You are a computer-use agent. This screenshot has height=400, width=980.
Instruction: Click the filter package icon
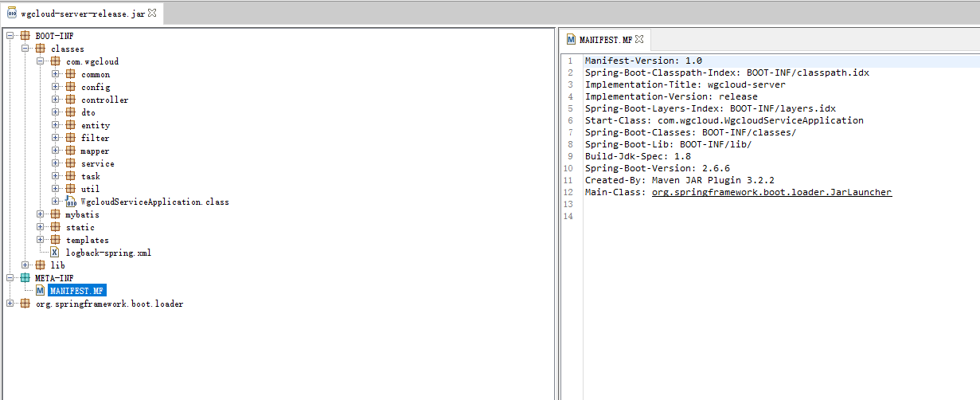pyautogui.click(x=71, y=138)
